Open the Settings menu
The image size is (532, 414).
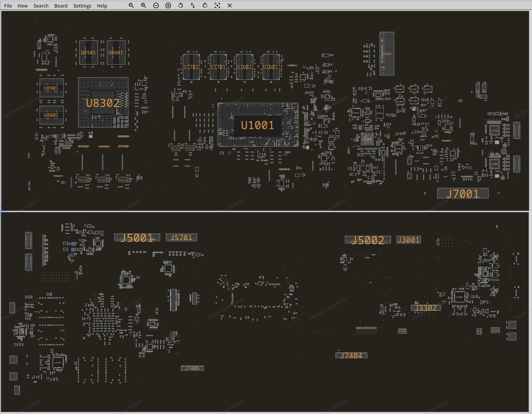click(x=82, y=6)
